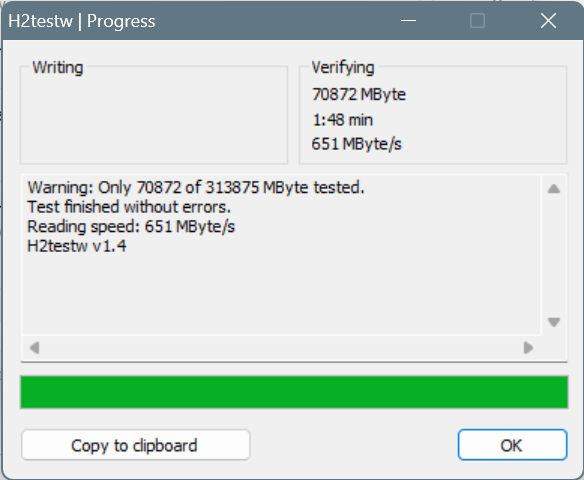The height and width of the screenshot is (480, 584).
Task: Click the 'Reading speed: 651 MByte/s' log line
Action: pyautogui.click(x=131, y=226)
